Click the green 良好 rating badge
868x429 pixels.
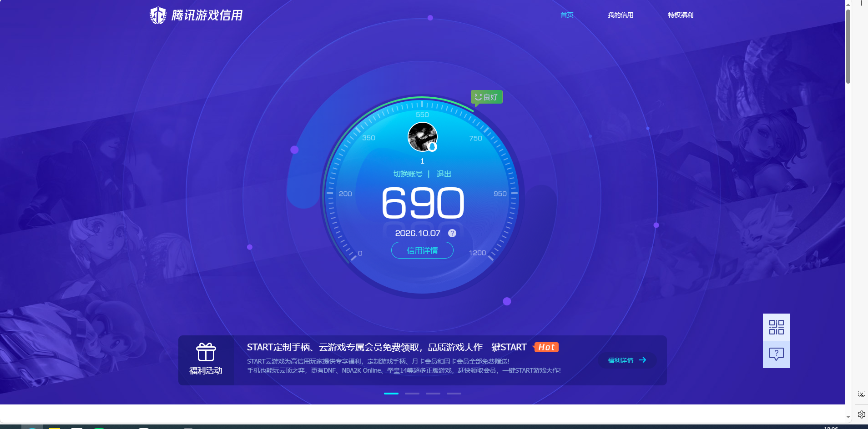(x=486, y=97)
